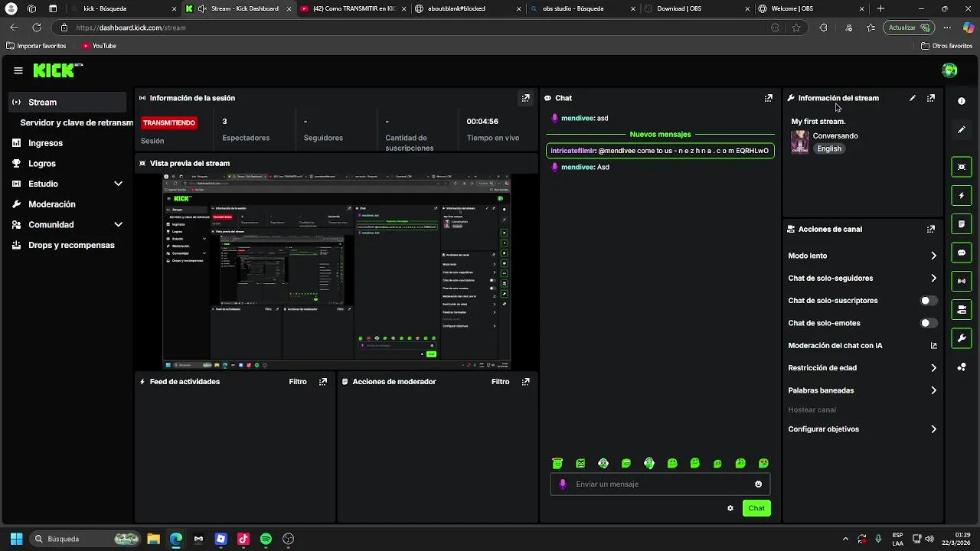Pop out the Información de la sesión panel

point(526,98)
